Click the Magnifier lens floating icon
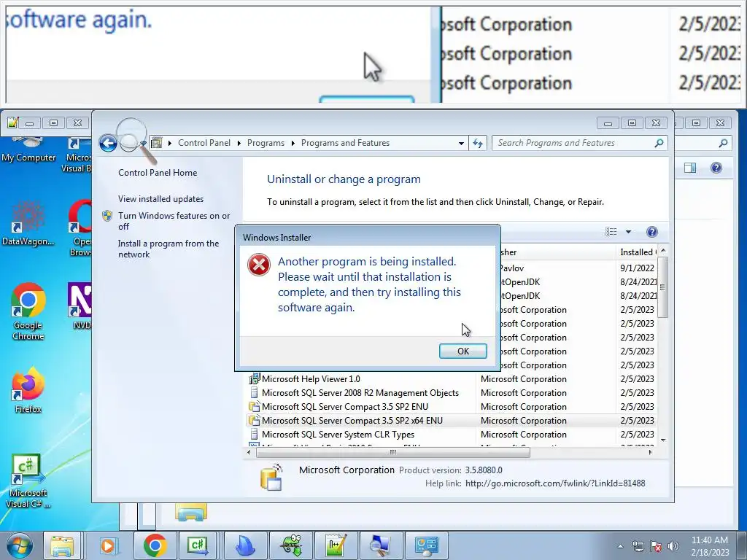 [x=135, y=140]
